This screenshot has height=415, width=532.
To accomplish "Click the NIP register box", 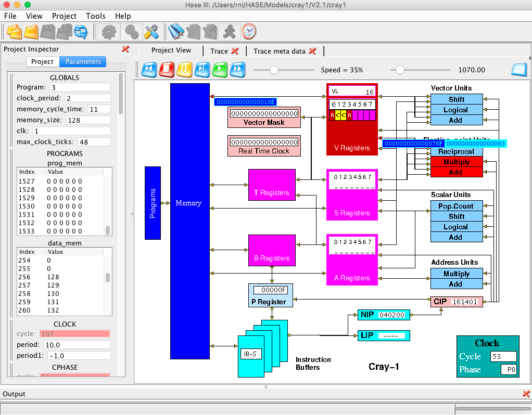I will tap(384, 315).
